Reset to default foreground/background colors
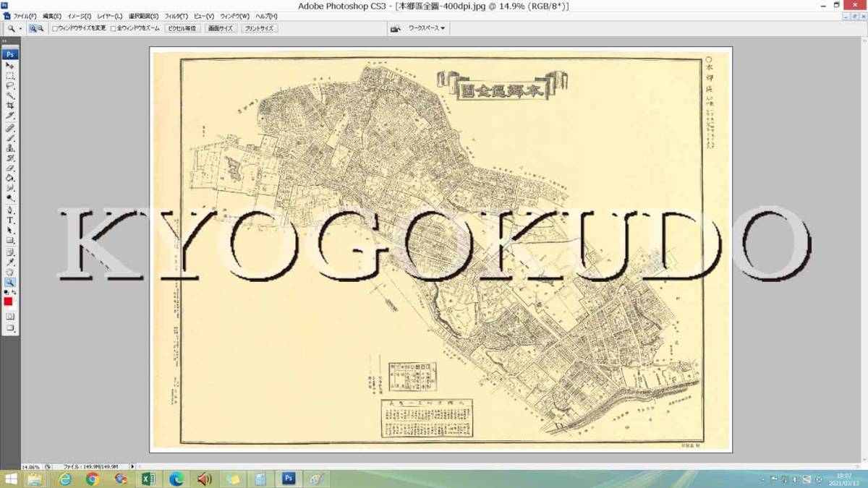The image size is (868, 488). click(7, 292)
